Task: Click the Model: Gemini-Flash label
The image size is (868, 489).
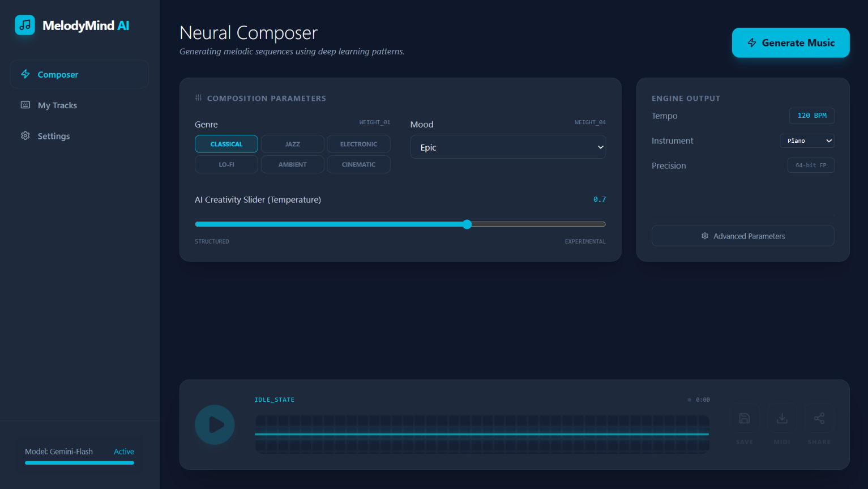Action: (x=59, y=452)
